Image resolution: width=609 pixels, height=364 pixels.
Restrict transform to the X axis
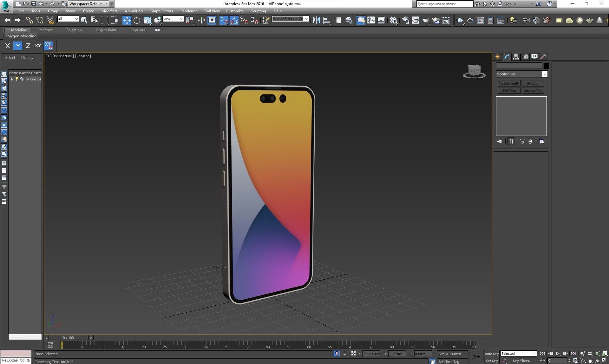point(8,46)
